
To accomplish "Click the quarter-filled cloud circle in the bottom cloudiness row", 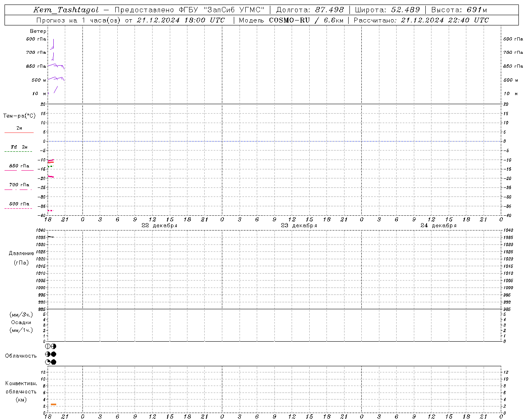I will (x=48, y=362).
